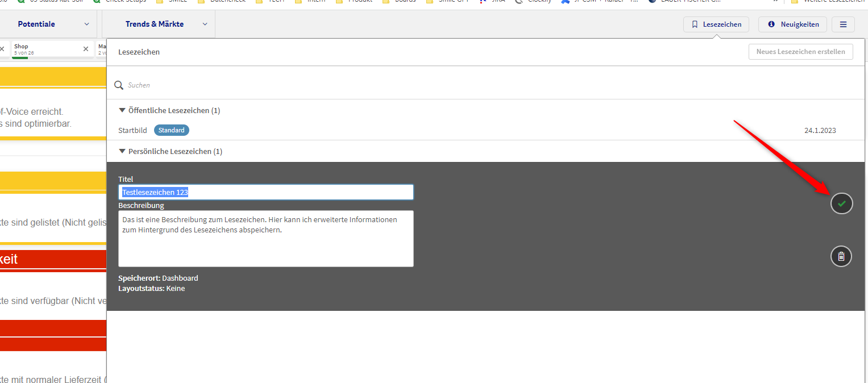
Task: Open the hamburger menu at top right
Action: [x=843, y=24]
